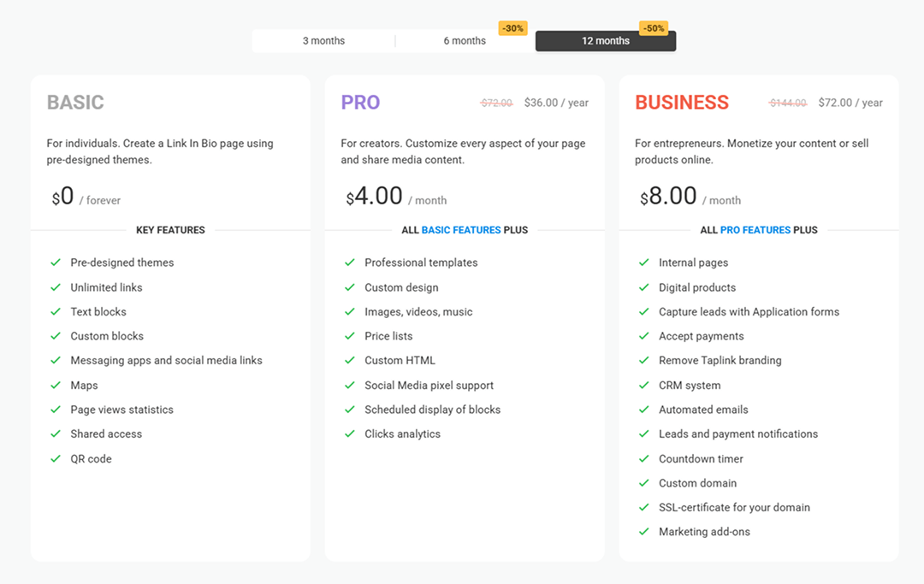Click the checkmark beside Pre-designed themes

pos(56,263)
